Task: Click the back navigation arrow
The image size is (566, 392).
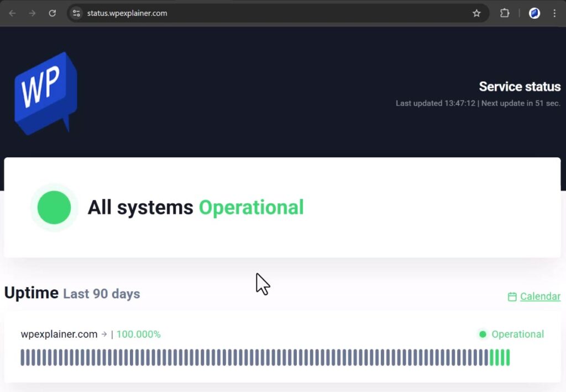Action: (12, 13)
